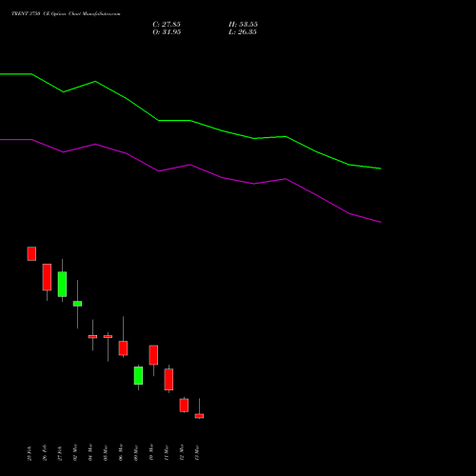Viewport: 476px width, 476px height.
Task: Click the 05 Mar date label
Action: 106,452
